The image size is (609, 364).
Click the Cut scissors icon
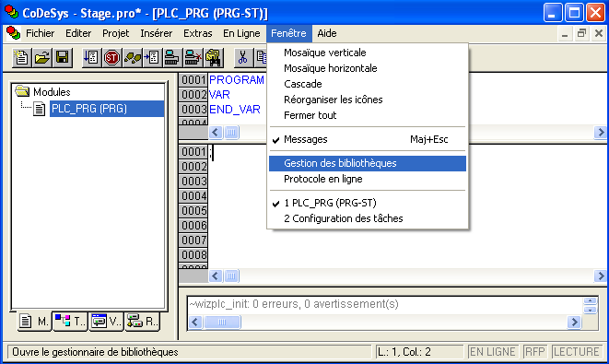[243, 57]
